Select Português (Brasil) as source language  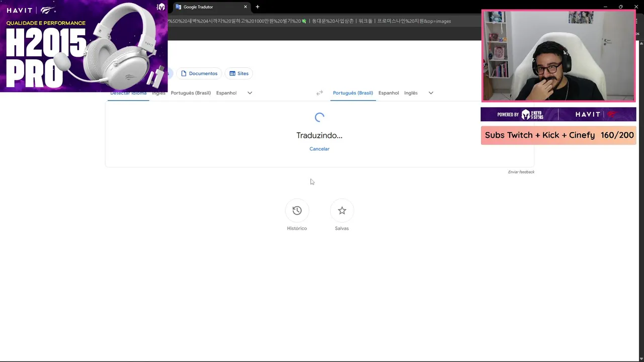click(x=191, y=93)
